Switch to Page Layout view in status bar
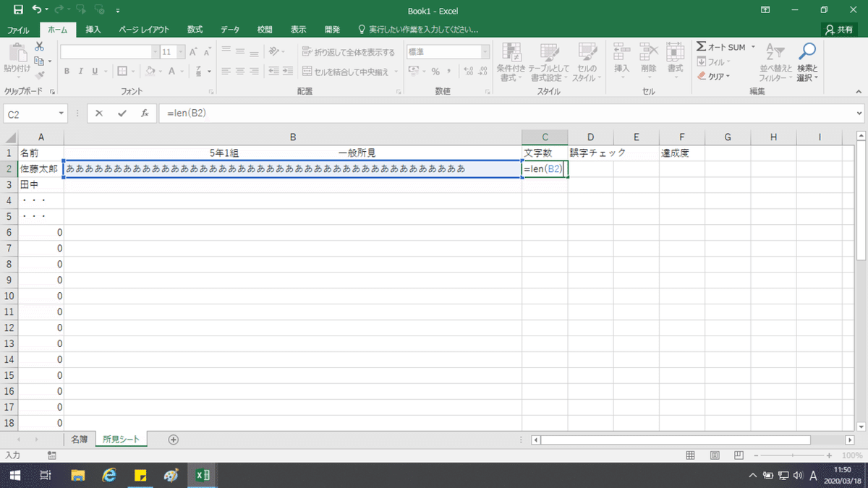Viewport: 868px width, 488px height. click(x=715, y=455)
